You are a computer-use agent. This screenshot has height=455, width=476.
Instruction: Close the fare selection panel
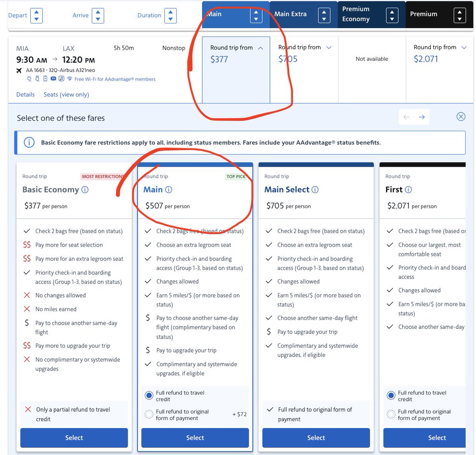tap(461, 116)
